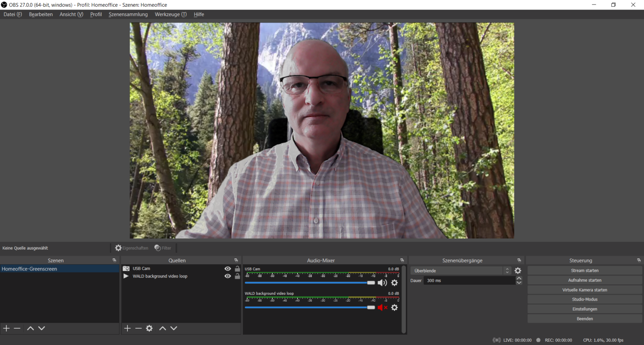Click Aufnahme starten button

584,280
